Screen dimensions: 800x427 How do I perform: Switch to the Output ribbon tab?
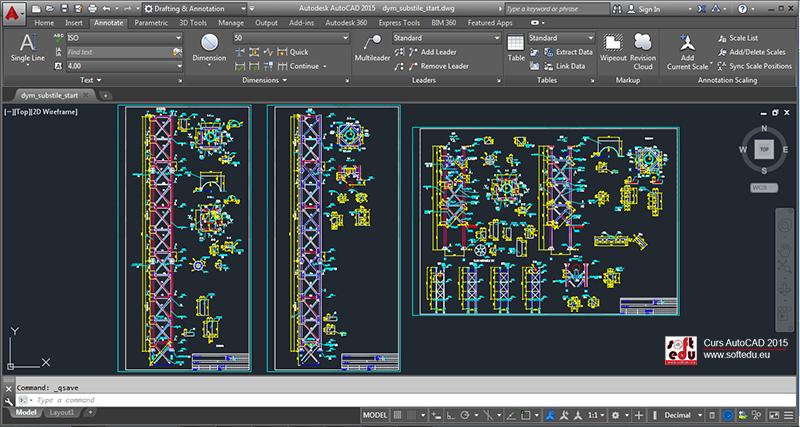(266, 22)
